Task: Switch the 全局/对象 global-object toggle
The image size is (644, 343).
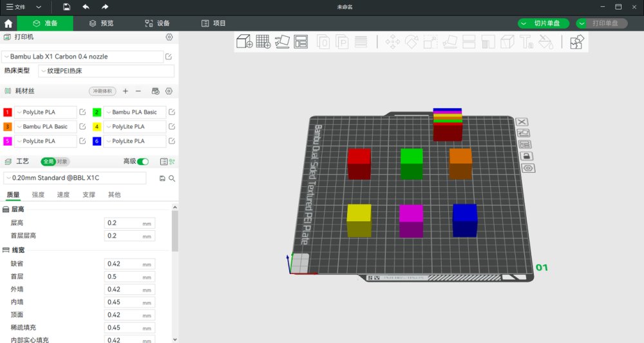Action: pyautogui.click(x=55, y=161)
